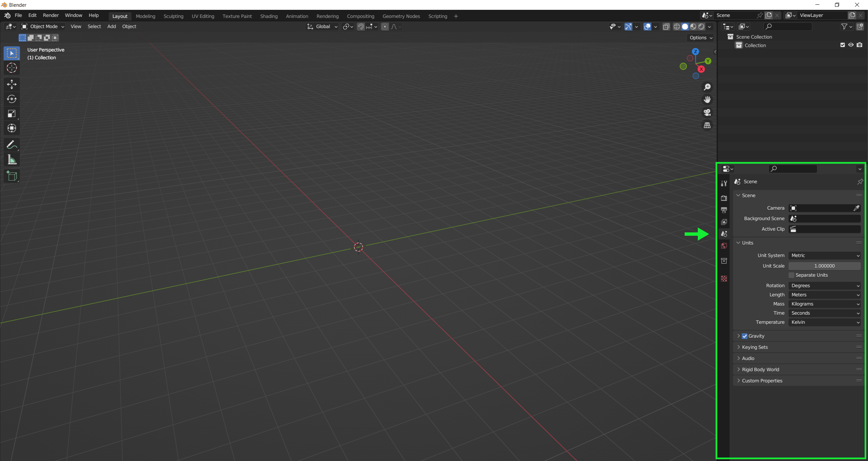Select the Rotate tool

[12, 99]
